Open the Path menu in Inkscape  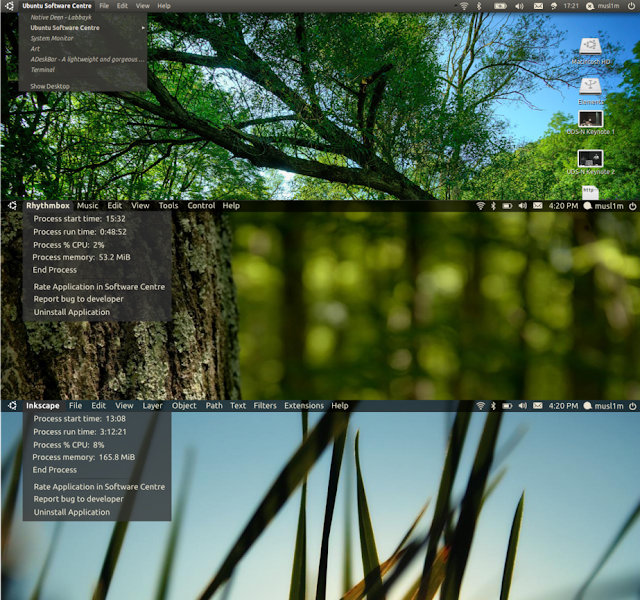point(214,406)
